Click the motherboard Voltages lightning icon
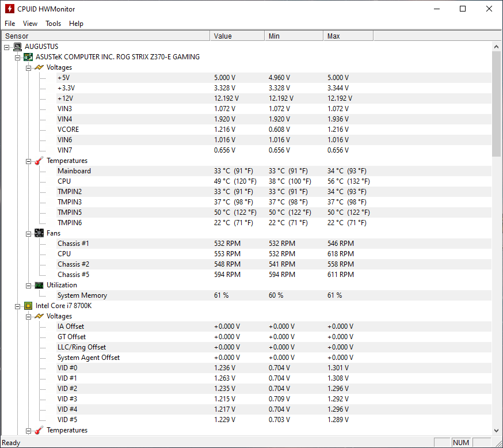 pyautogui.click(x=39, y=67)
